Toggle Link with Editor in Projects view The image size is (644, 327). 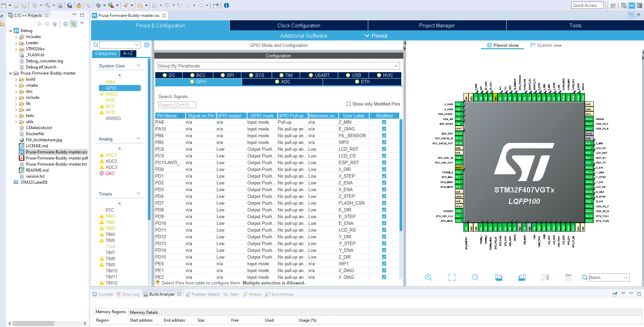[x=73, y=24]
